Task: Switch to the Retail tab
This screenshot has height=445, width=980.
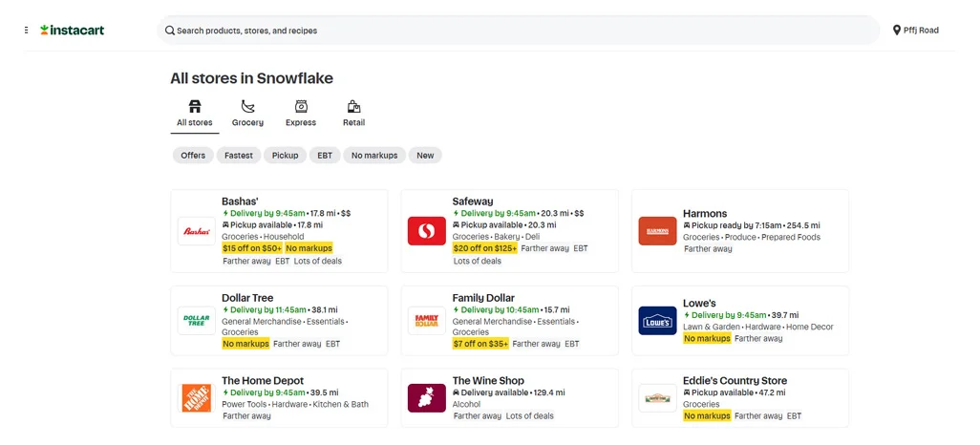Action: pyautogui.click(x=353, y=115)
